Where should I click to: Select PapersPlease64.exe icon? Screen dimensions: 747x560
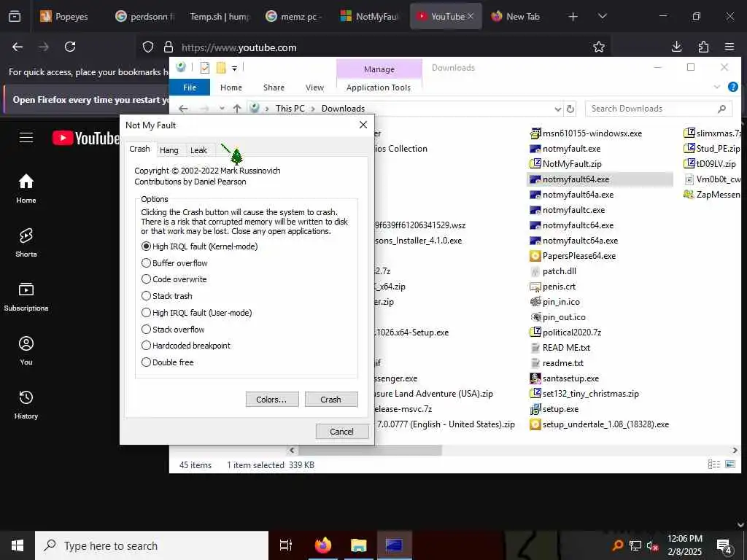(535, 256)
